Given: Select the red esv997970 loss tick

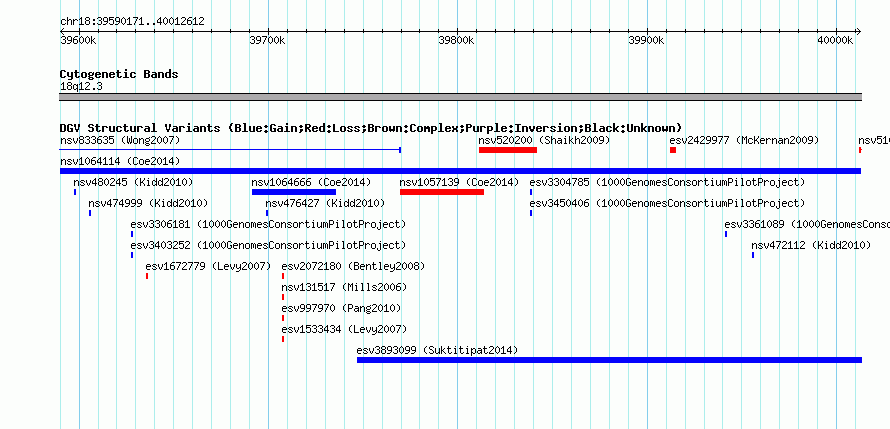Looking at the screenshot, I should [x=283, y=318].
